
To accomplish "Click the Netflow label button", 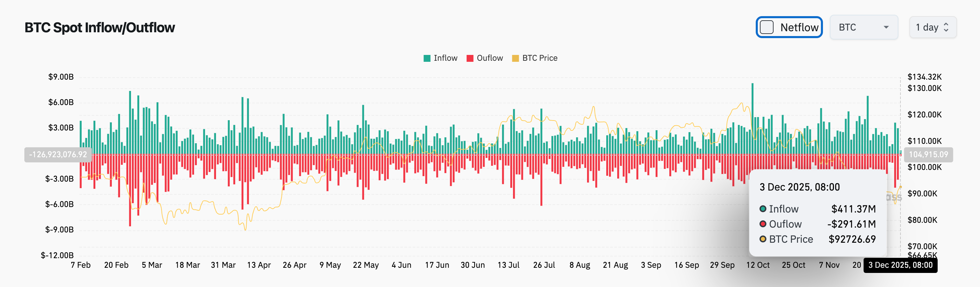I will pos(799,27).
